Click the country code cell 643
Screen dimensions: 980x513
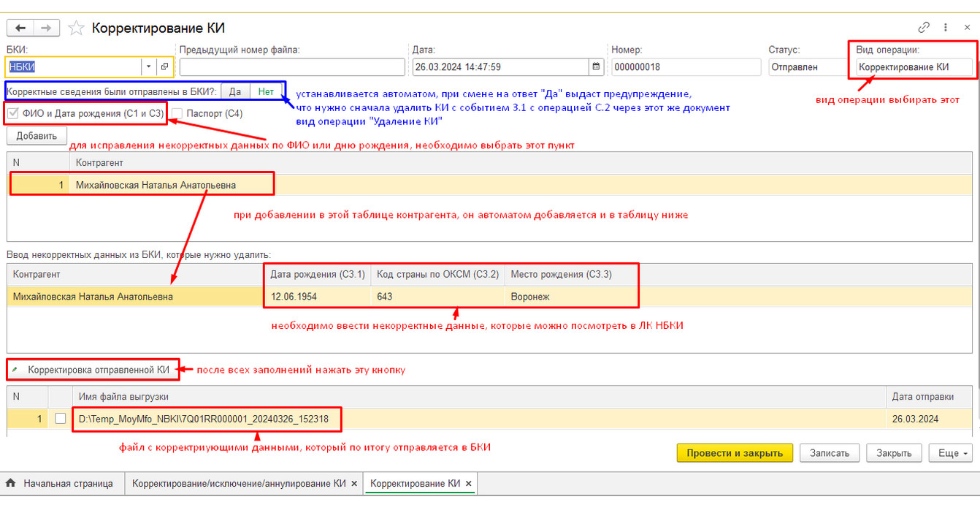(x=437, y=297)
